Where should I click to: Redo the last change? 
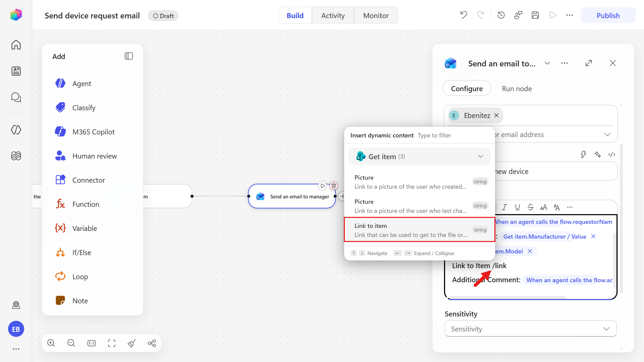[x=481, y=15]
